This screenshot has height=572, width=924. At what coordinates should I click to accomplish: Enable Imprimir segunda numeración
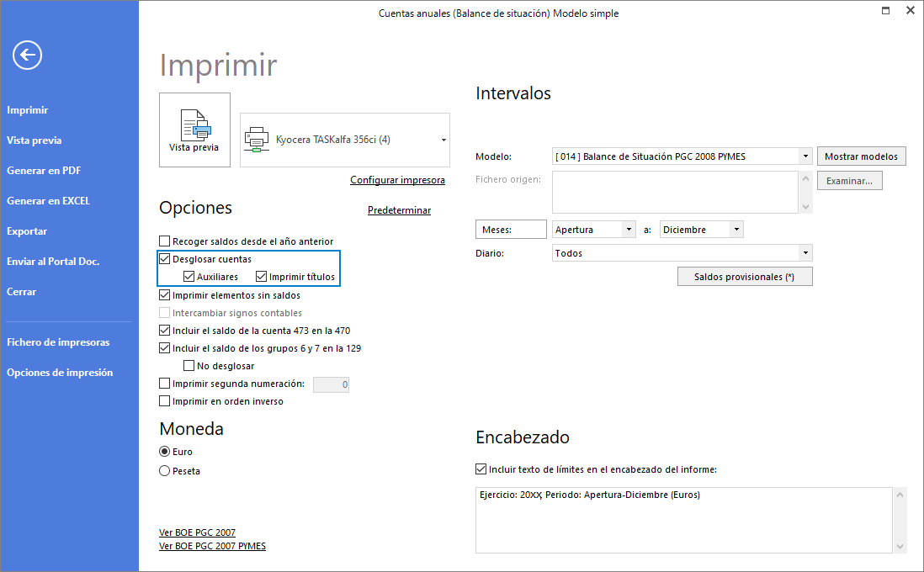(x=165, y=384)
